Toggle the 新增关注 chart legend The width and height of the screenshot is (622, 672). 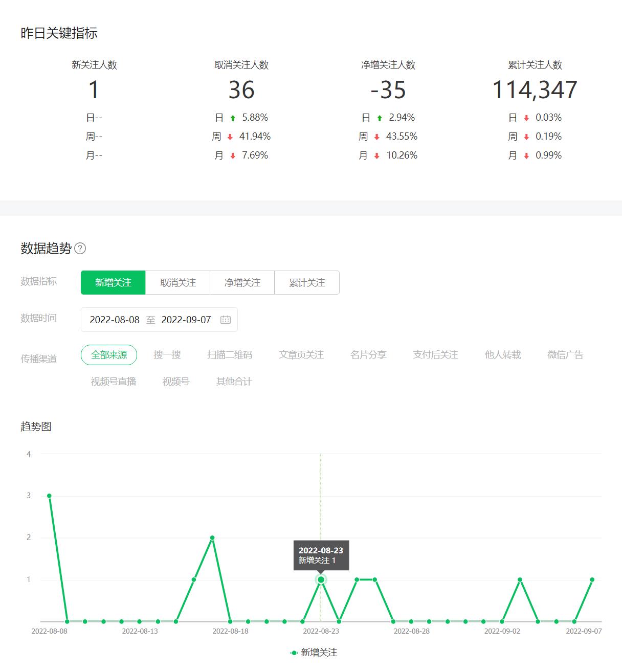click(x=314, y=653)
